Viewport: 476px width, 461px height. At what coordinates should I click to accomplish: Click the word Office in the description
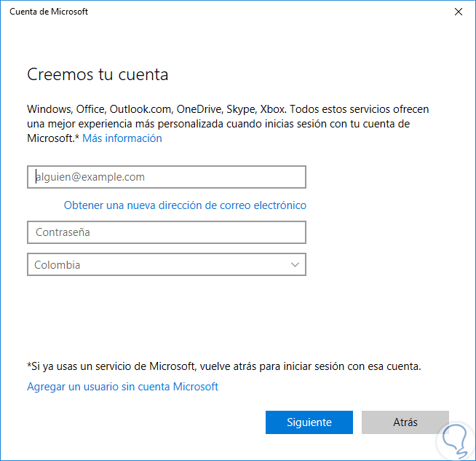[x=91, y=109]
